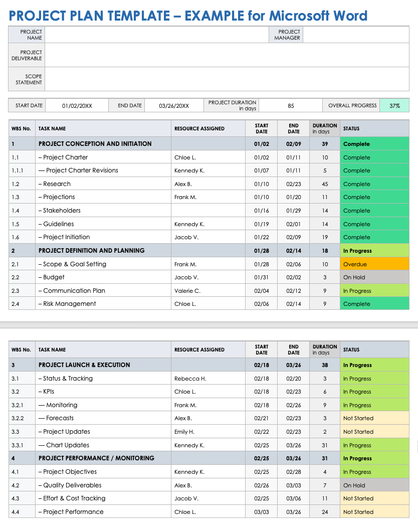The height and width of the screenshot is (532, 418).
Task: Select Emily H. in Project Updates row
Action: tap(184, 432)
